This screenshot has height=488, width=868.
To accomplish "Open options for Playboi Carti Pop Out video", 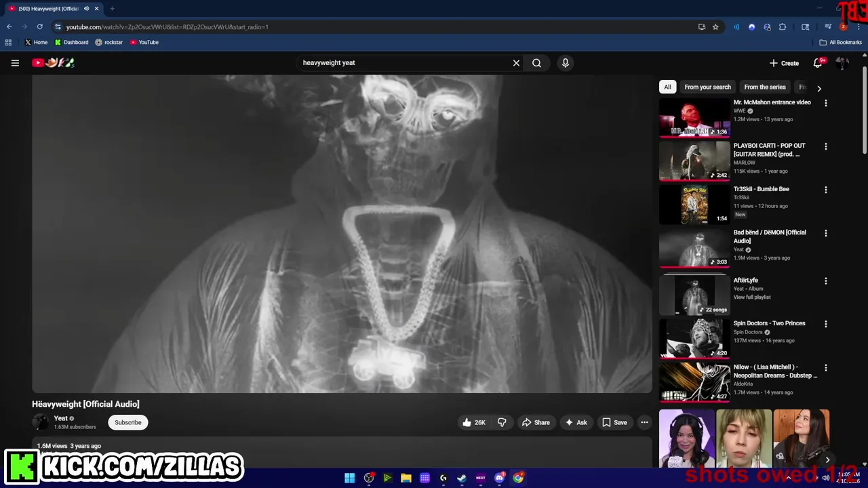I will click(x=825, y=146).
